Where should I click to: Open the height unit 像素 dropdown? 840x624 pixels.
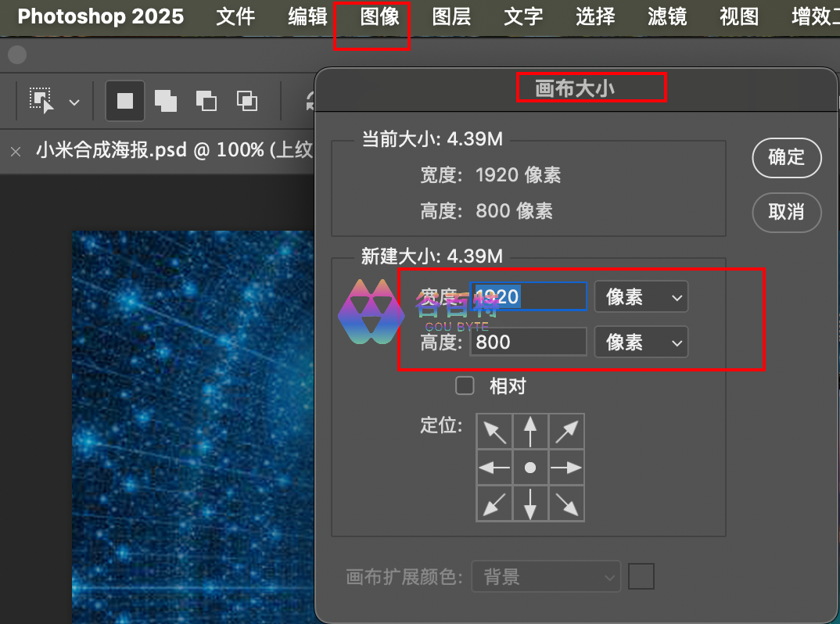(x=641, y=342)
